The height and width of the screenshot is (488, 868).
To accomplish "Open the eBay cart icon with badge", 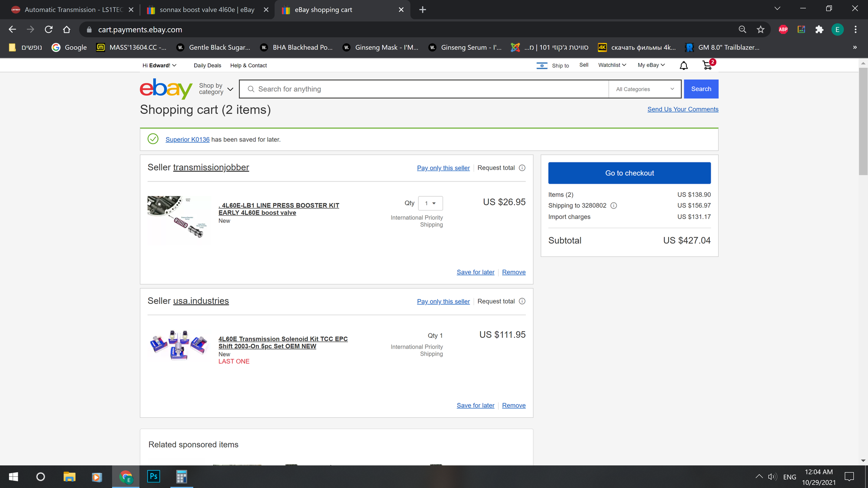I will point(708,65).
